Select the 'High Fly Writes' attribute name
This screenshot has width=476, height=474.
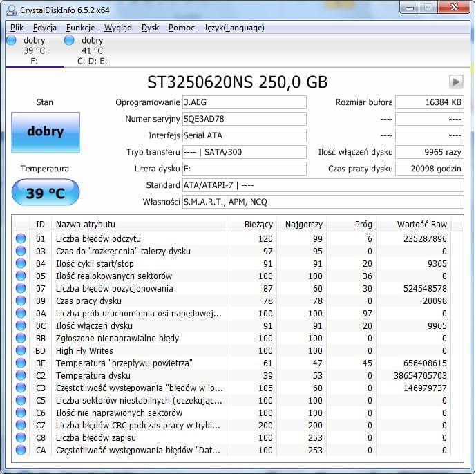coord(84,351)
